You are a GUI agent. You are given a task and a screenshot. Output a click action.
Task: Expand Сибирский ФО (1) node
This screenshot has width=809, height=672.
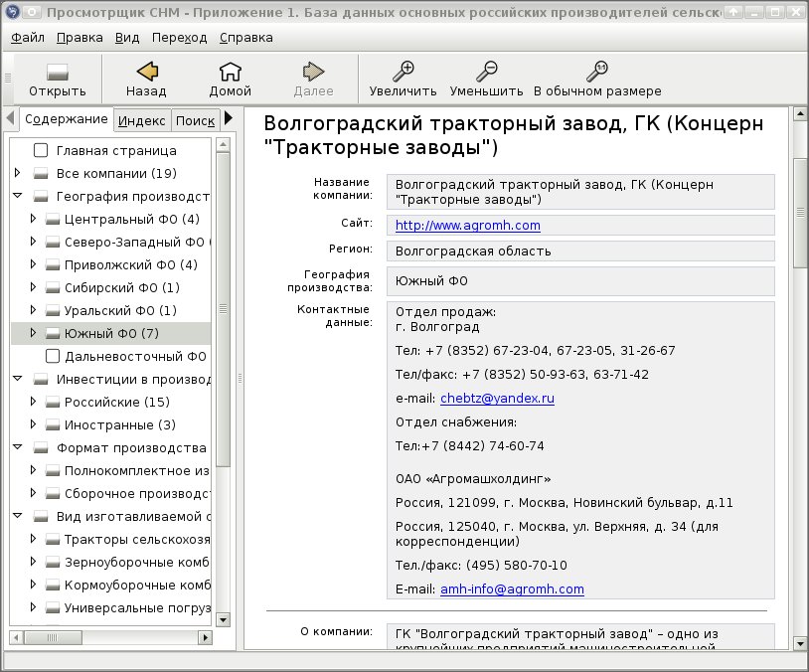point(33,287)
